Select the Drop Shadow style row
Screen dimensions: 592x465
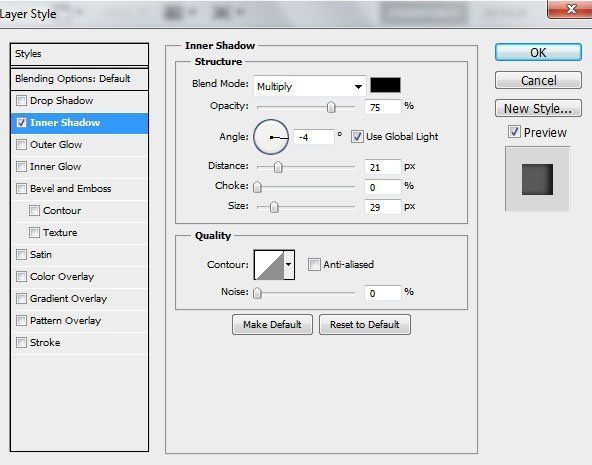click(80, 101)
